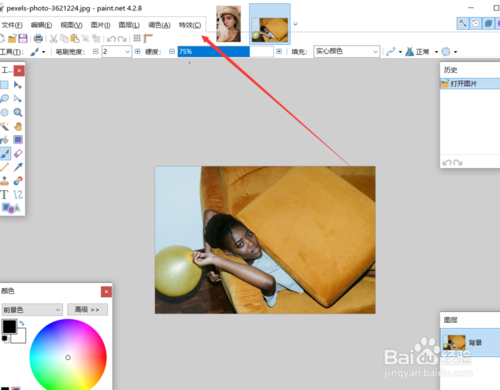Select the Pencil tool
This screenshot has height=390, width=500.
point(4,167)
